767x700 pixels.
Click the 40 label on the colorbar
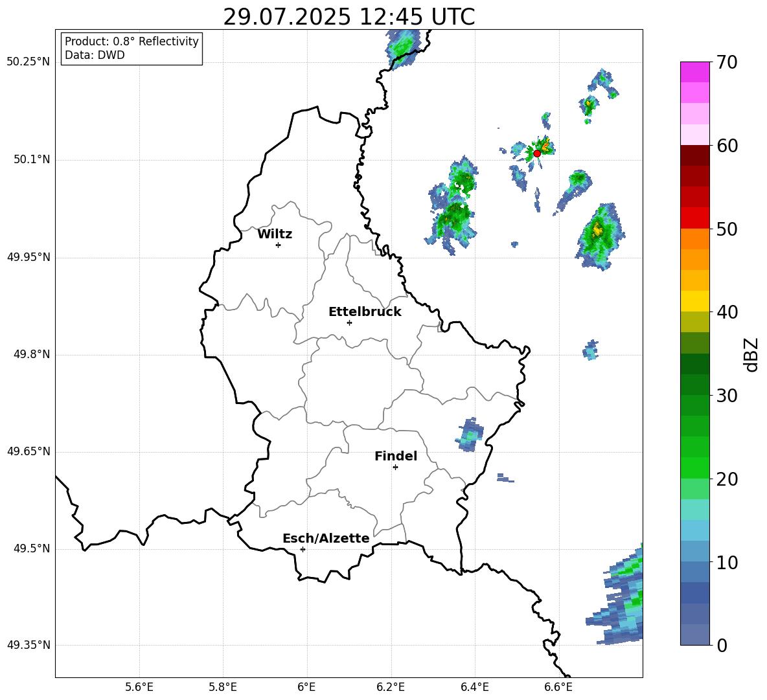point(727,312)
